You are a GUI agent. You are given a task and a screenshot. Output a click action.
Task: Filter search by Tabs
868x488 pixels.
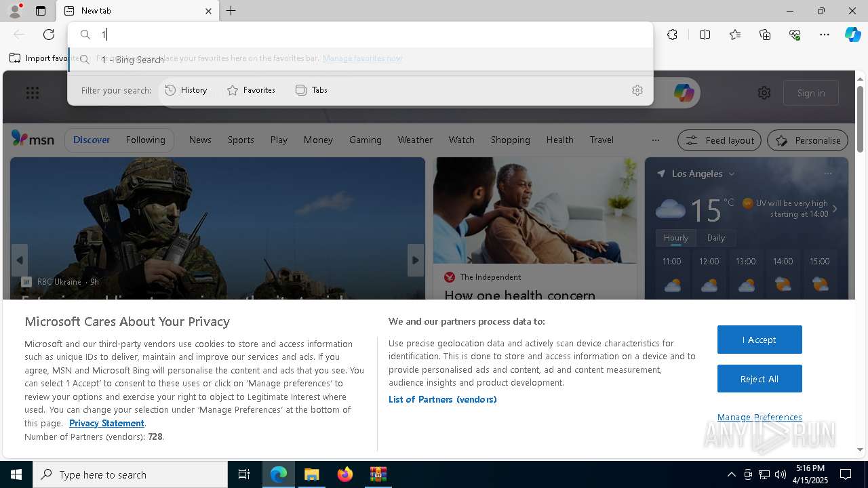tap(311, 90)
